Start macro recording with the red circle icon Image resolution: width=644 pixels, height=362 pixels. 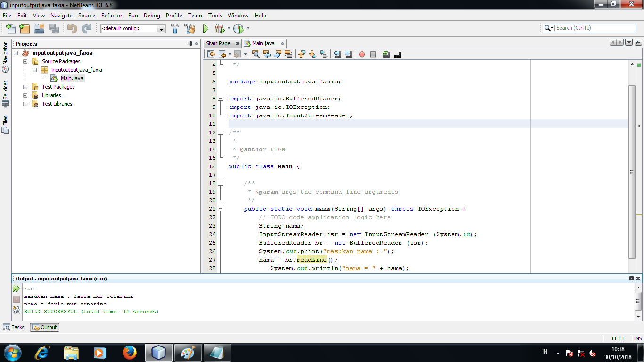[x=362, y=54]
